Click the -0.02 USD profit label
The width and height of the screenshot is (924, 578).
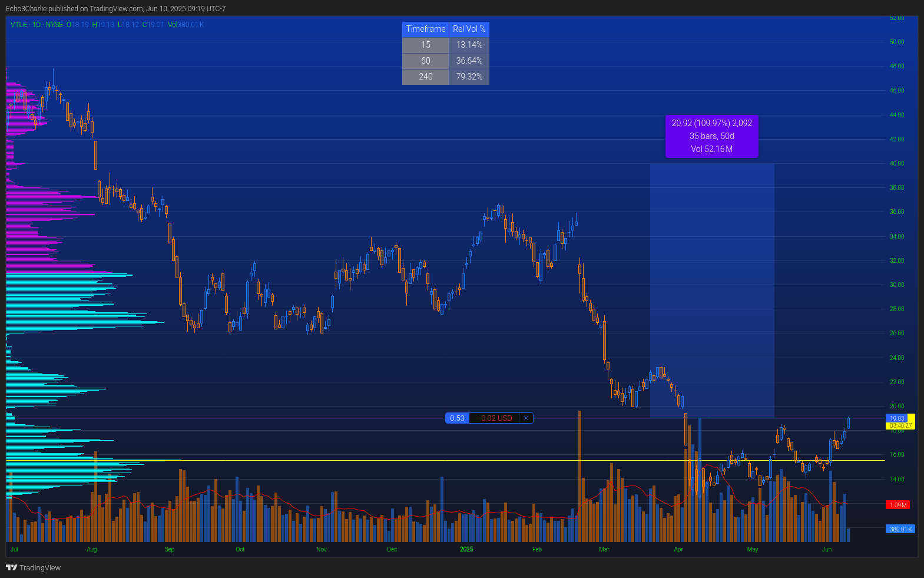click(x=495, y=418)
